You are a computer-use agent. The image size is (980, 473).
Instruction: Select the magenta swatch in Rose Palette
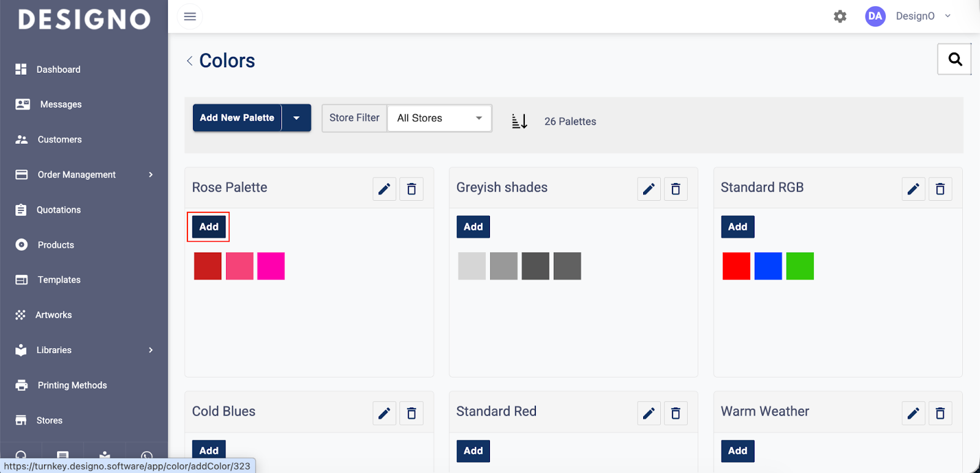(x=271, y=266)
